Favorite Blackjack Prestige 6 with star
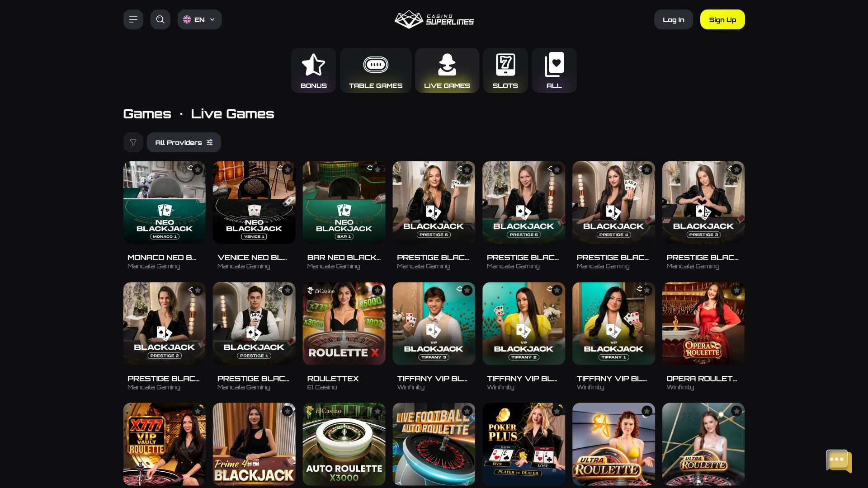Viewport: 868px width, 488px height. pyautogui.click(x=467, y=169)
